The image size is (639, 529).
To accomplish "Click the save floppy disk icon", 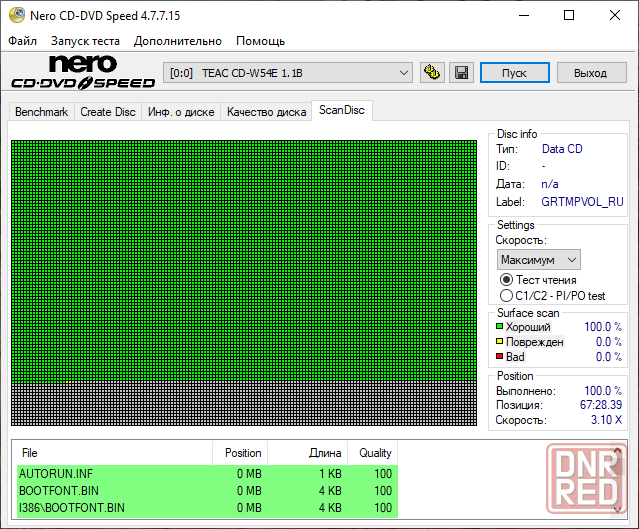I will tap(461, 73).
